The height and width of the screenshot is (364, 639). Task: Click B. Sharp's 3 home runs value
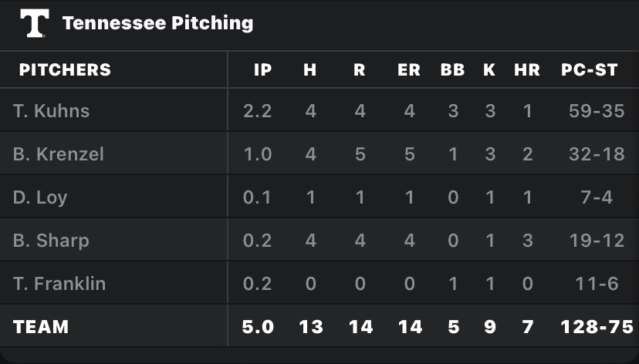point(527,240)
